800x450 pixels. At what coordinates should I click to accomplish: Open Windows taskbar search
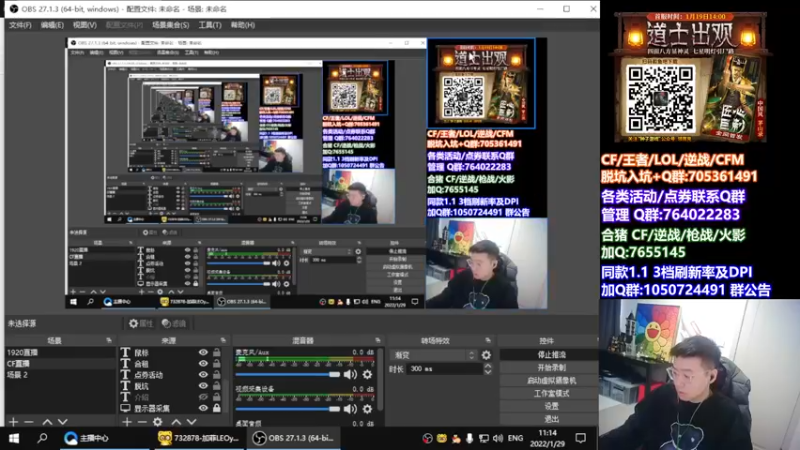coord(42,438)
